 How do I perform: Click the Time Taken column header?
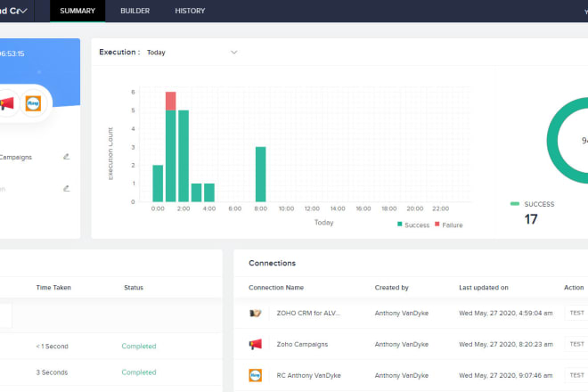[53, 288]
